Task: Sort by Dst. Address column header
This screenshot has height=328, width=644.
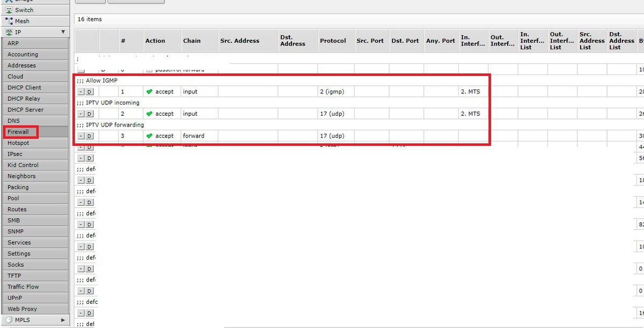Action: tap(297, 41)
